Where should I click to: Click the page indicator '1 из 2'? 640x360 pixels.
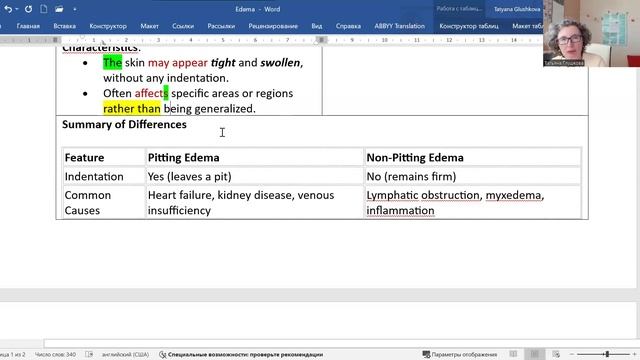[13, 354]
